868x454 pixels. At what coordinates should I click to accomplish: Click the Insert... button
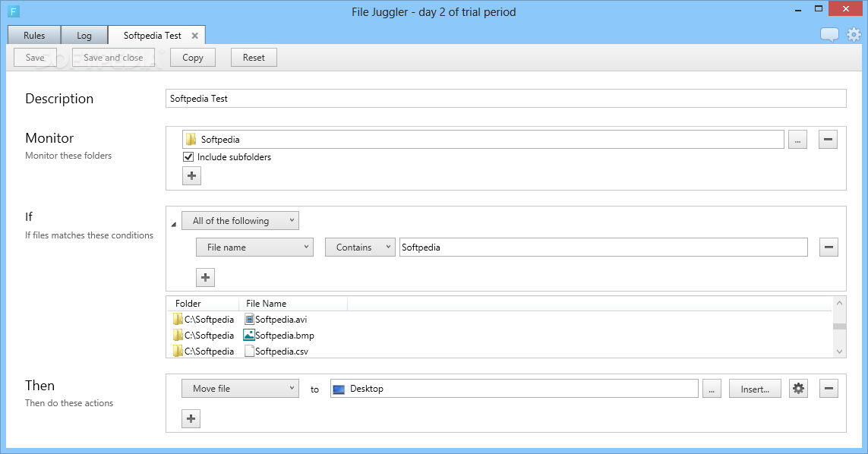(755, 389)
